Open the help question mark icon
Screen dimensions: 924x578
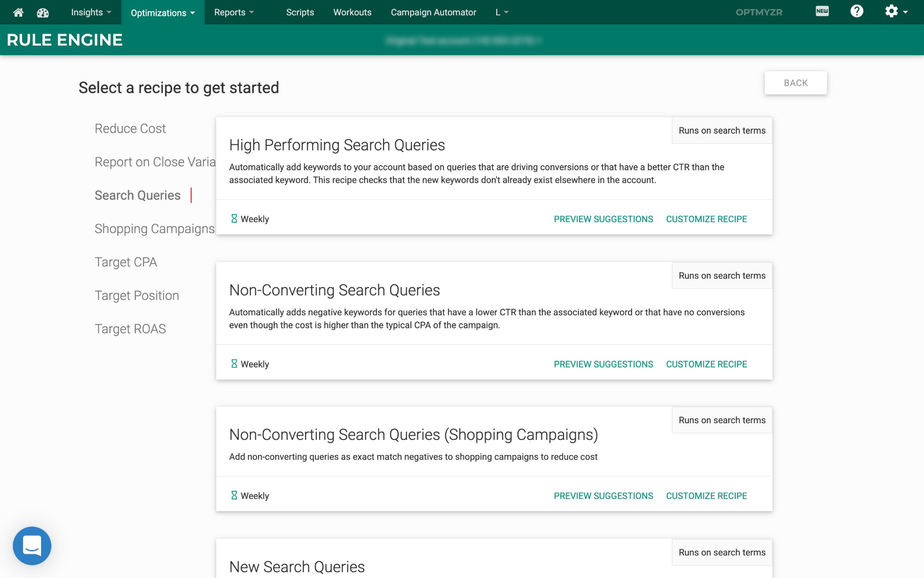click(856, 11)
